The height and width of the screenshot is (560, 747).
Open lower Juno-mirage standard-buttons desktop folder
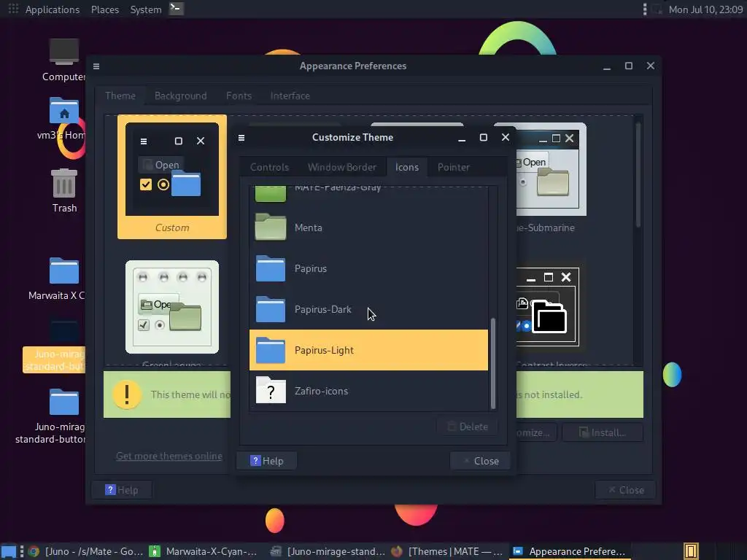click(64, 402)
